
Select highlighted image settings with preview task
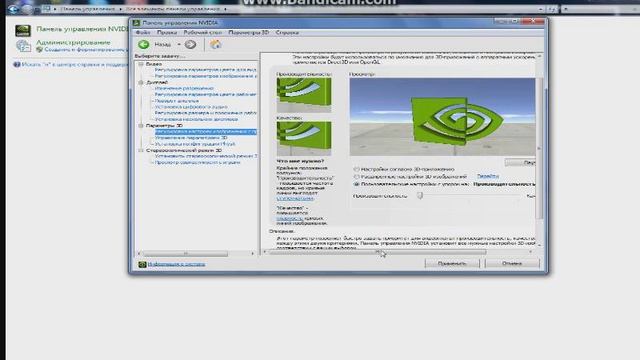pos(205,132)
